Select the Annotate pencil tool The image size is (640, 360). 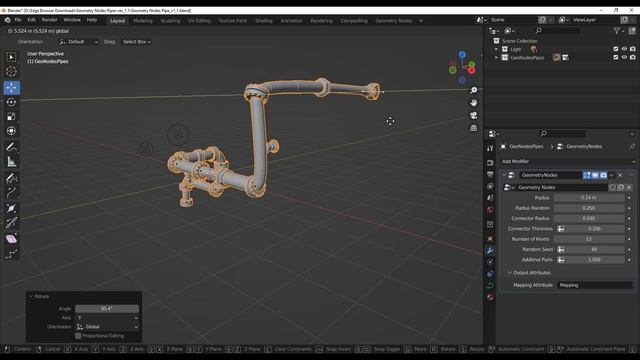(x=11, y=147)
